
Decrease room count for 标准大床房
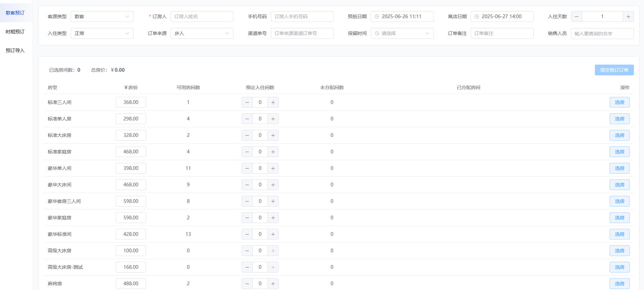coord(247,135)
